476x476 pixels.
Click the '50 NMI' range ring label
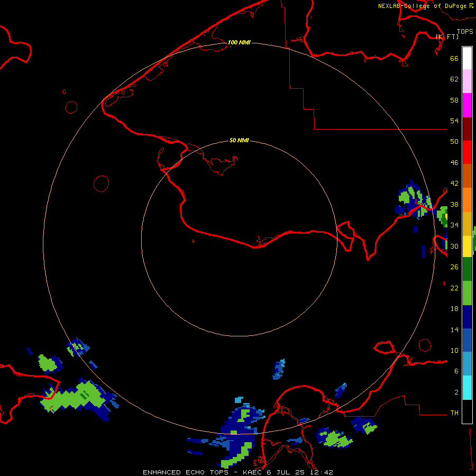coord(239,140)
